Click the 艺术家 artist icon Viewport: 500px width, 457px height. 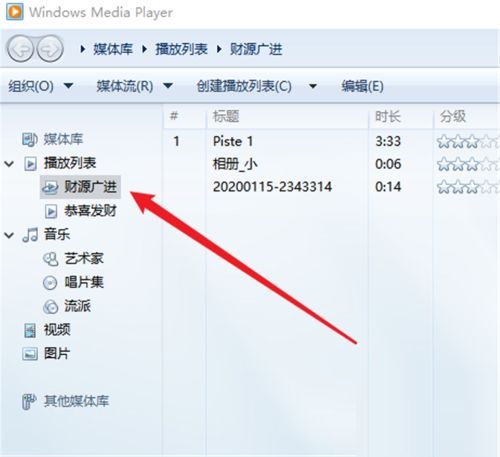(51, 259)
